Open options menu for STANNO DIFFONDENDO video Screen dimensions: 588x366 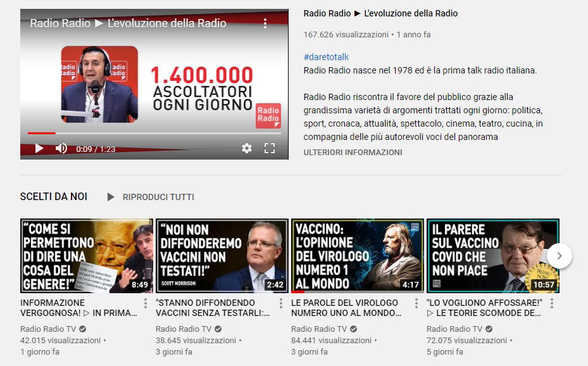point(280,303)
